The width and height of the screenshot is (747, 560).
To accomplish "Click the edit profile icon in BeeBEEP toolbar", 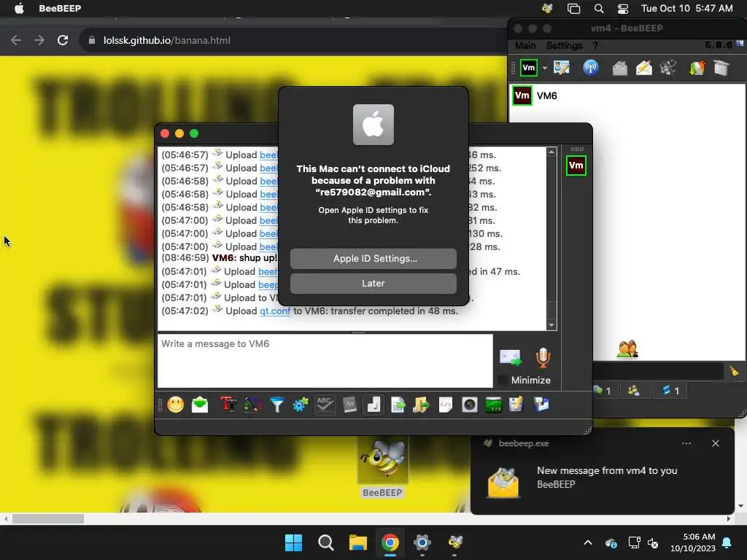I will [x=562, y=68].
